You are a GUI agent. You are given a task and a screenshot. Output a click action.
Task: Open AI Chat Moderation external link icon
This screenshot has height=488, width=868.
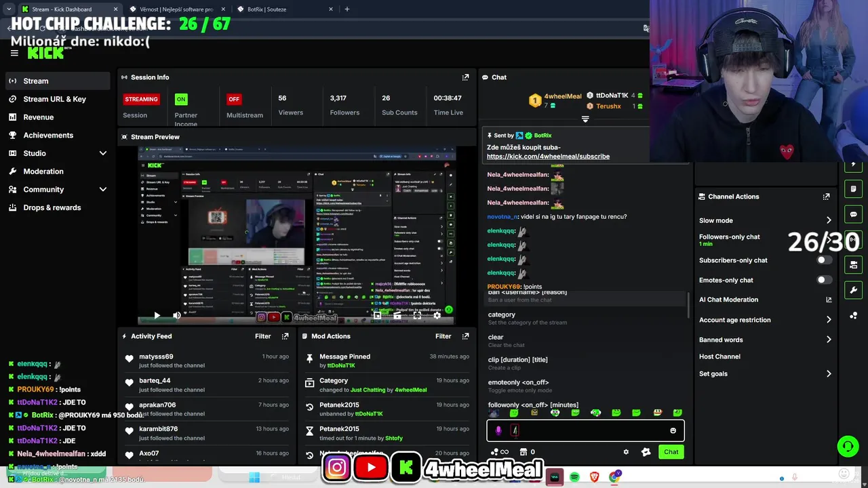pos(829,300)
